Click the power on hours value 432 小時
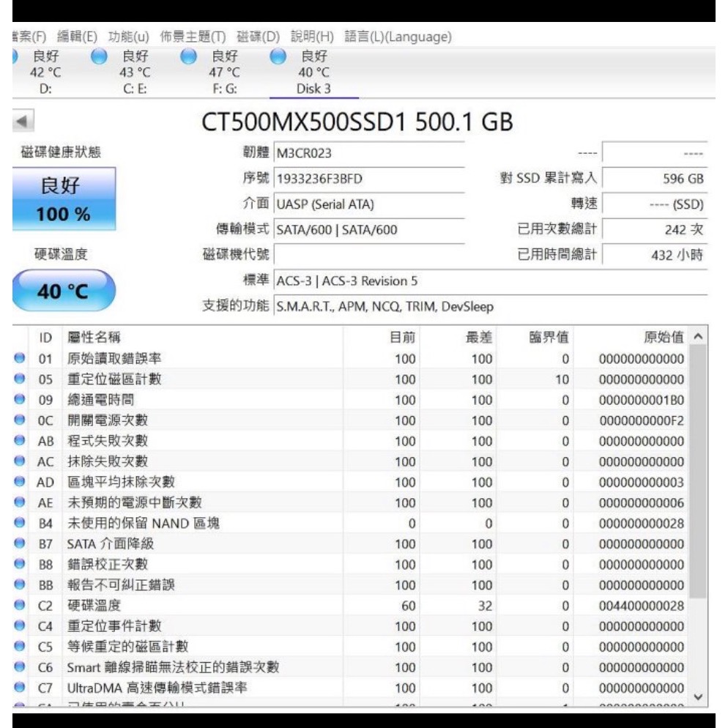Viewport: 728px width, 728px height. [x=655, y=255]
